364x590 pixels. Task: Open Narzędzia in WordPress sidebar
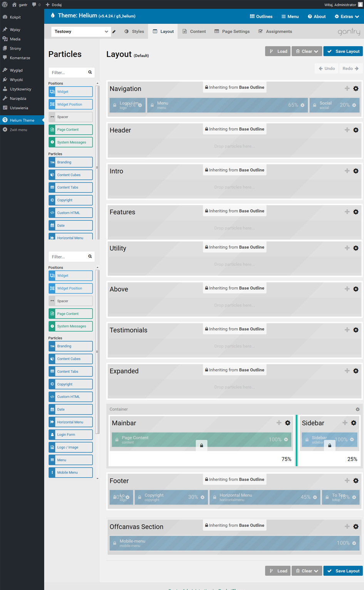22,98
